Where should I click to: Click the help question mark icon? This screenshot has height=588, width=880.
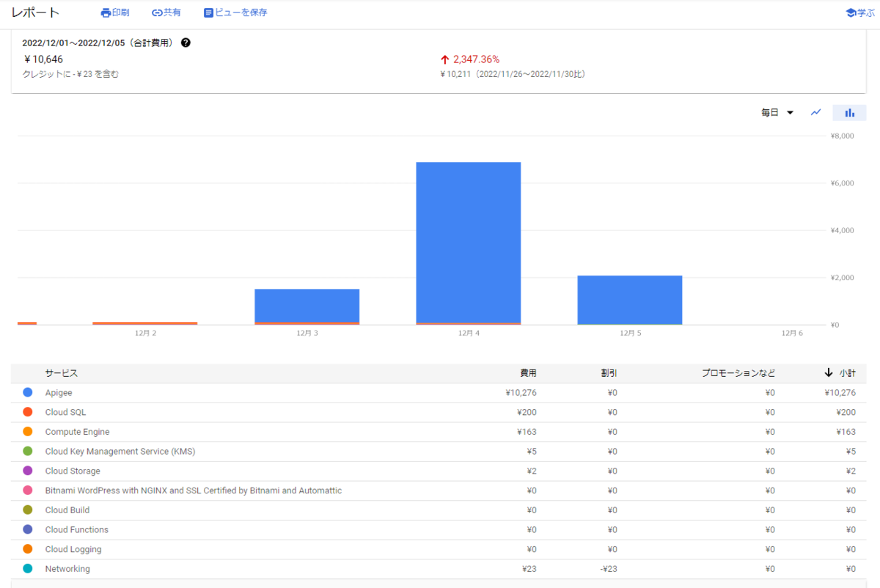186,43
